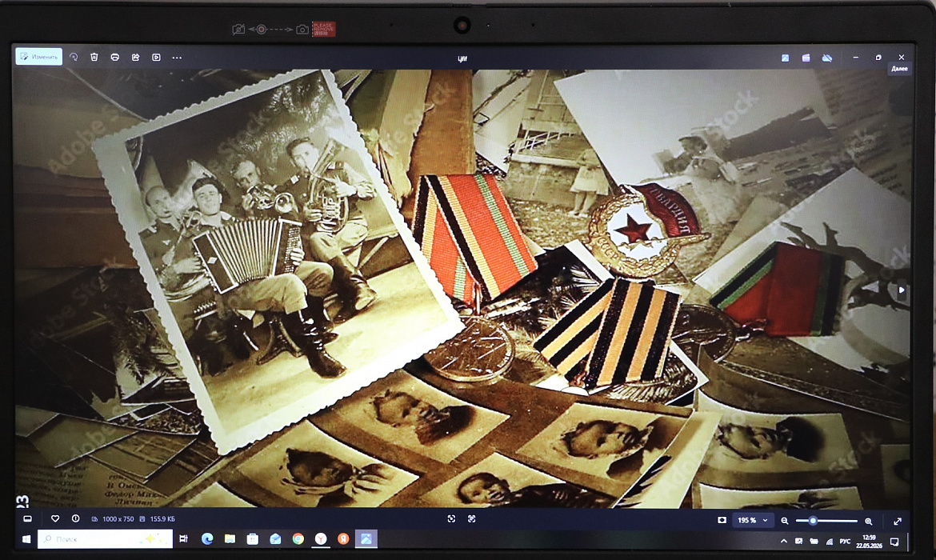Viewport: 936px width, 560px height.
Task: Rotate the image with the rotate icon
Action: 74,58
